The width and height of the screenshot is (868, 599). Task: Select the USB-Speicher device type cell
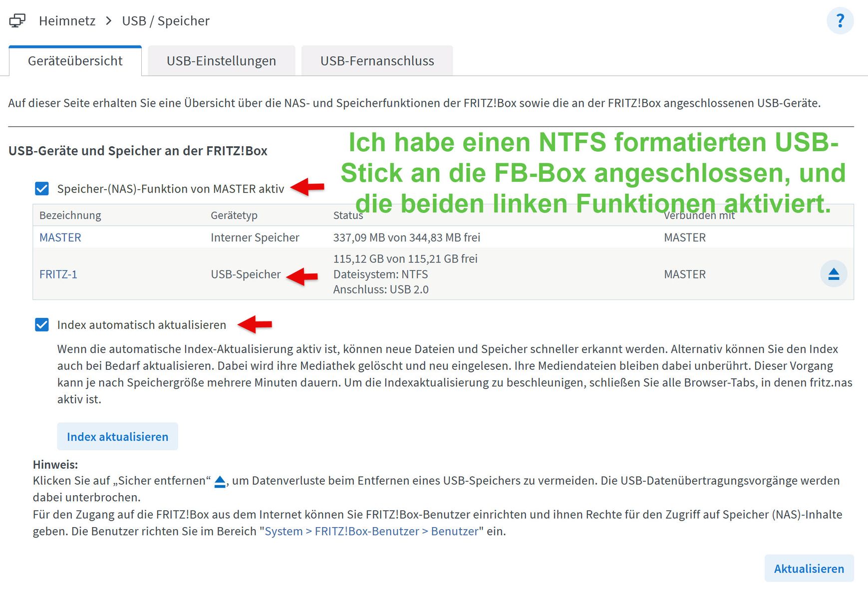click(246, 275)
